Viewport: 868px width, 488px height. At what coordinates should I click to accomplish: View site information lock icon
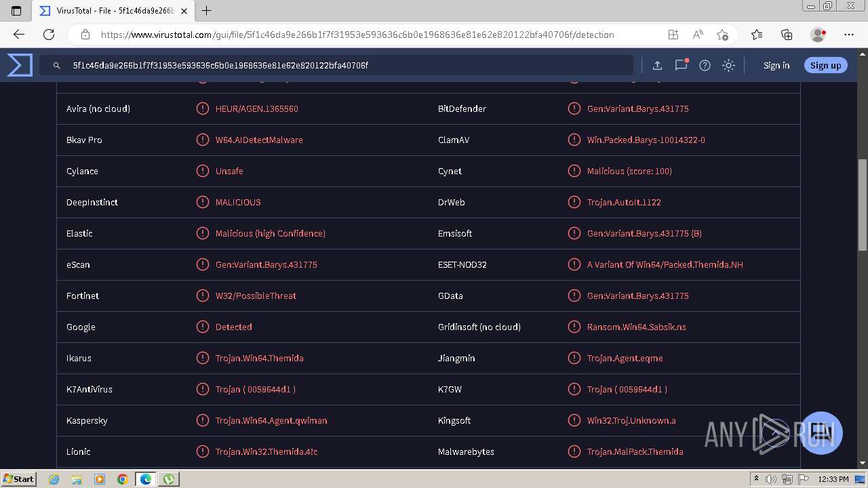point(85,35)
